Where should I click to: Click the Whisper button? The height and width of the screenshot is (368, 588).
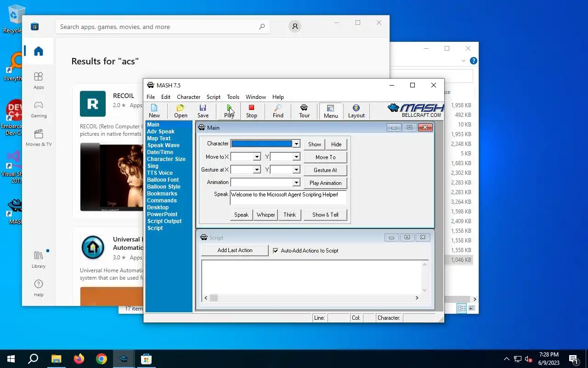tap(266, 215)
